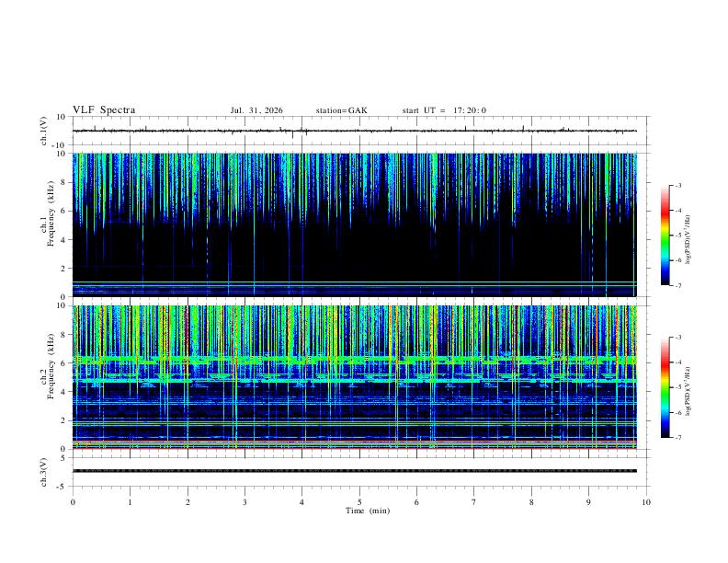Screen dimensions: 728x563
Task: Click the date label 'Jul. 31, 2026'
Action: [256, 110]
